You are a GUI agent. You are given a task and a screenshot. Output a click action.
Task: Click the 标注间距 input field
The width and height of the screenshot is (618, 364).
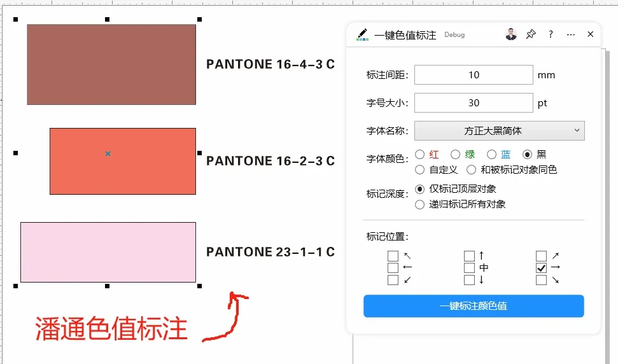[474, 75]
